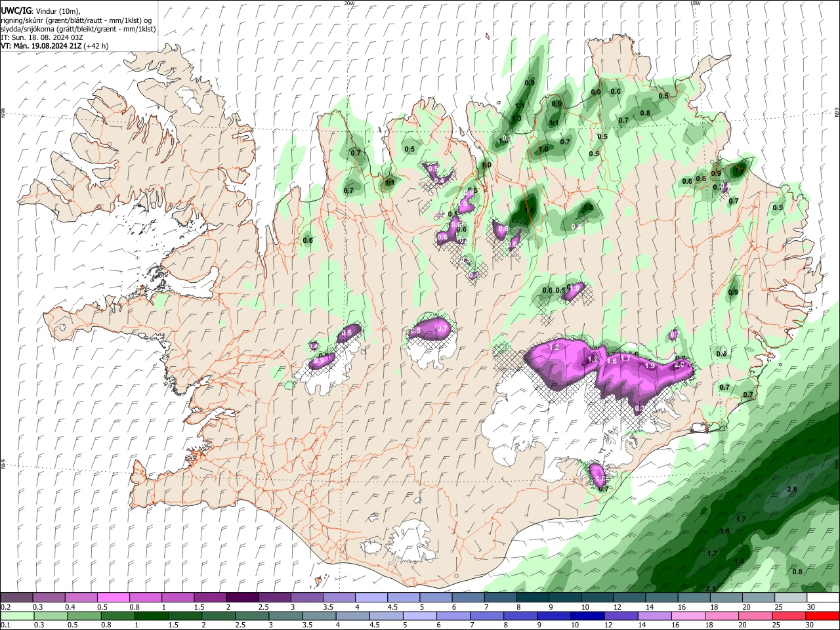This screenshot has width=840, height=630.
Task: Click the '1.9' value on the purple snow area
Action: tap(650, 366)
